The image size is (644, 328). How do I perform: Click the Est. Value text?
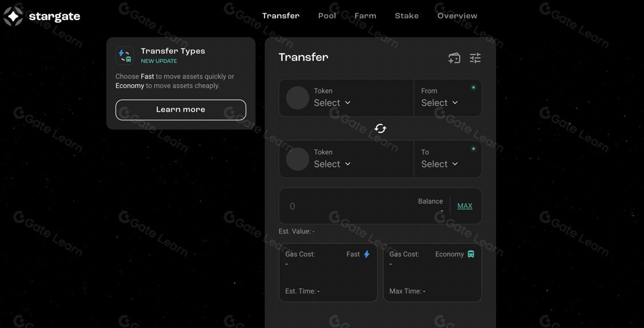(296, 231)
